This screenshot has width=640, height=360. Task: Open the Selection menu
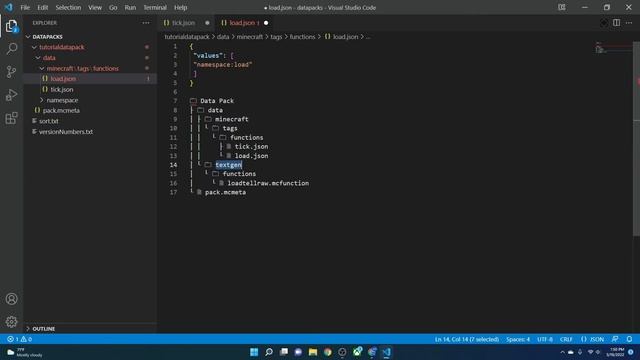pyautogui.click(x=68, y=7)
